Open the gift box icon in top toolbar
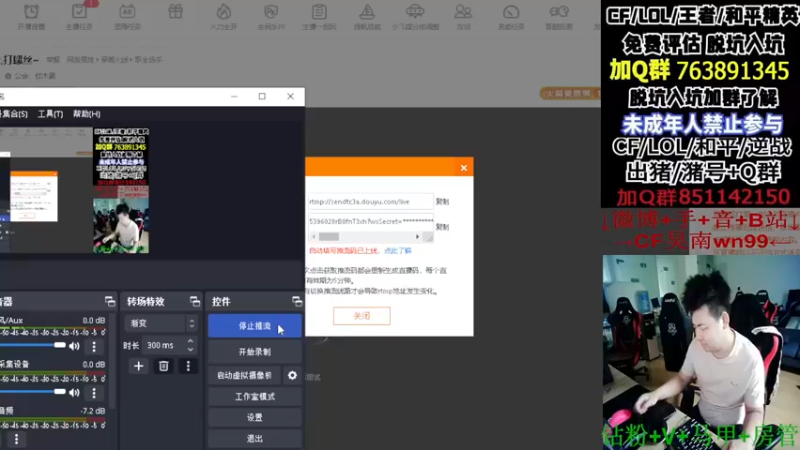Image resolution: width=800 pixels, height=450 pixels. click(175, 12)
